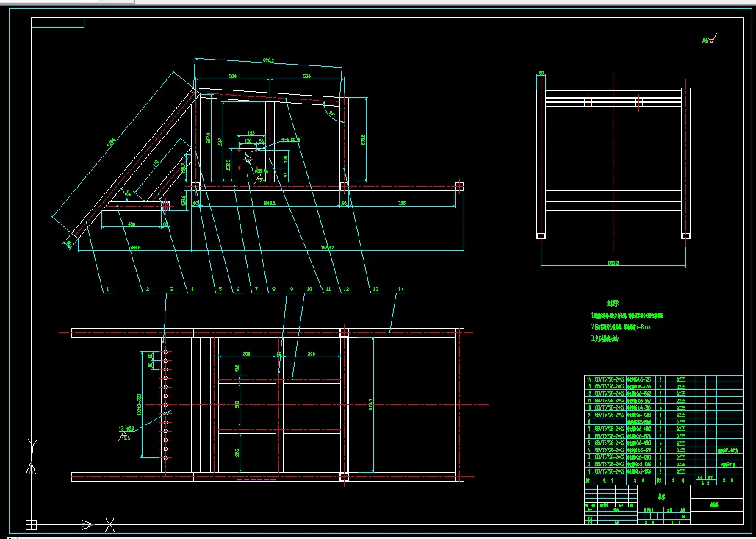The width and height of the screenshot is (756, 539).
Task: Select Q235 in parts list row 8
Action: (x=680, y=422)
